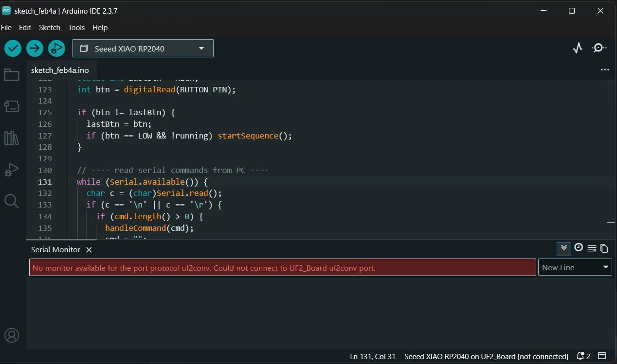Open the editor tab options ellipsis menu
617x364 pixels.
coord(605,70)
